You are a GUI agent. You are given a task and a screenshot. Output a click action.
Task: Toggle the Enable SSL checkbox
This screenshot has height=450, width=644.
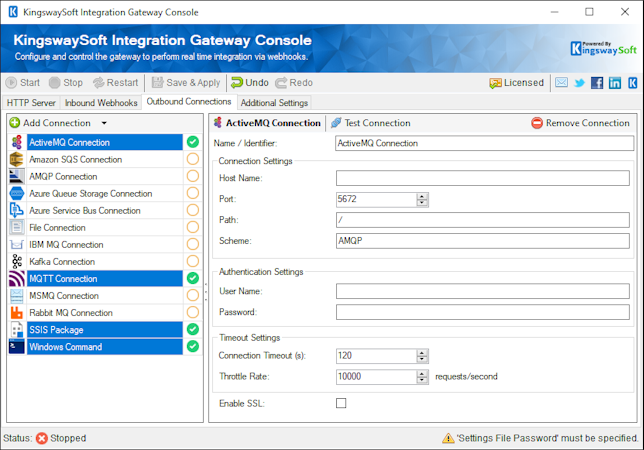point(342,403)
